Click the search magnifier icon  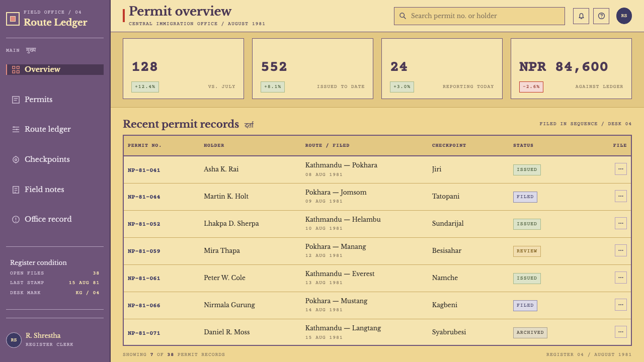click(x=403, y=16)
